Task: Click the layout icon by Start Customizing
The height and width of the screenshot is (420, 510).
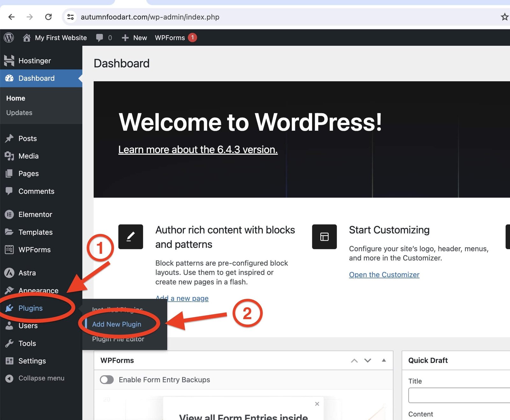Action: pyautogui.click(x=324, y=237)
